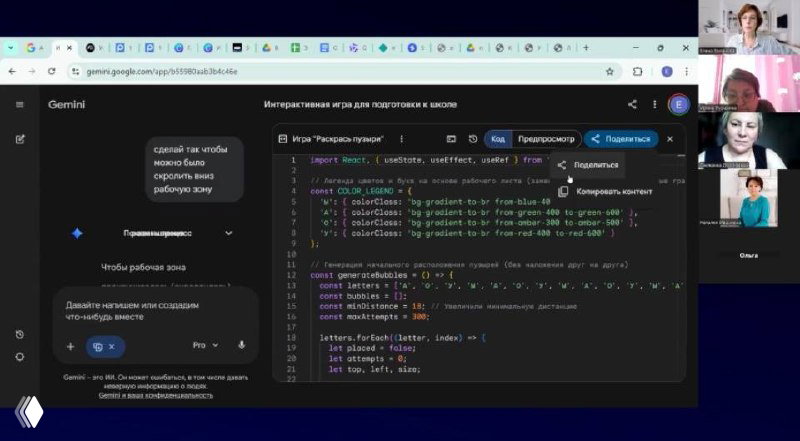Click the blue 'Поделиться' button in canvas toolbar
Viewport: 800px width, 441px height.
click(x=621, y=139)
